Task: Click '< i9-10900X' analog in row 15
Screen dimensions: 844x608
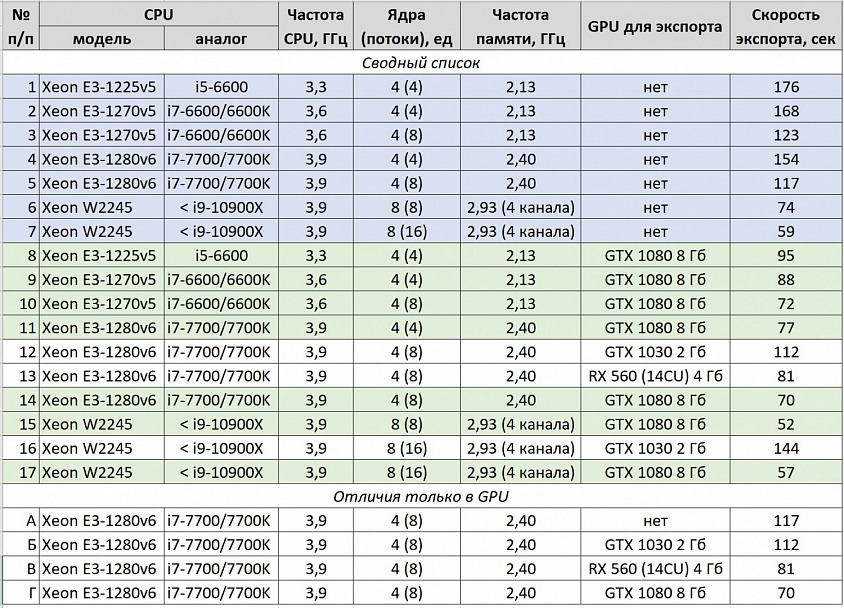Action: 221,424
